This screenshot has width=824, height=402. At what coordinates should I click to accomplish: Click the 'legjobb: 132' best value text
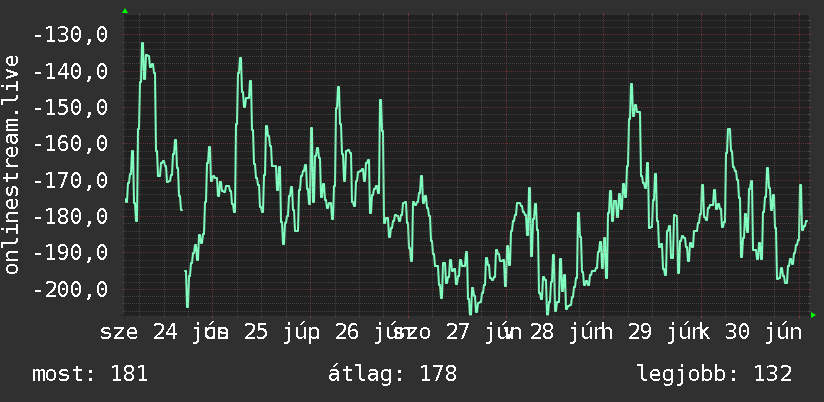click(x=715, y=374)
